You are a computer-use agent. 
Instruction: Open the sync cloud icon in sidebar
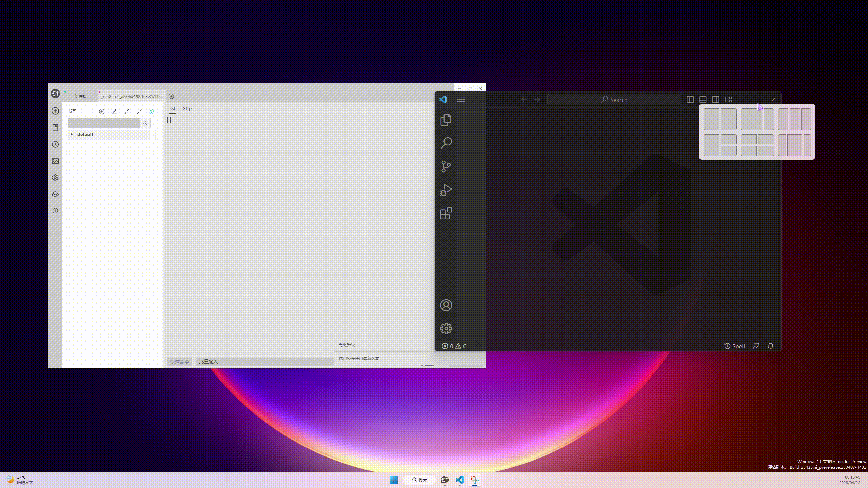(x=55, y=194)
